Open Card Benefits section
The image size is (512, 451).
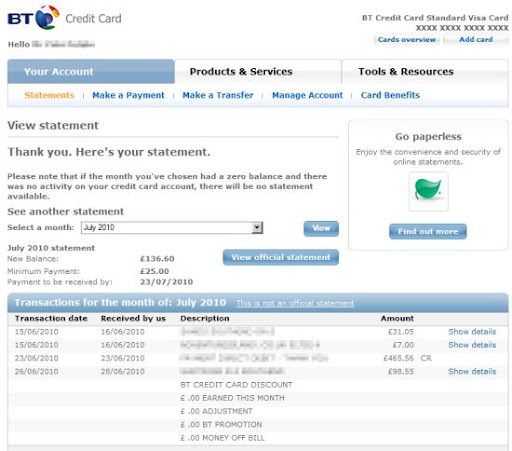[x=390, y=95]
